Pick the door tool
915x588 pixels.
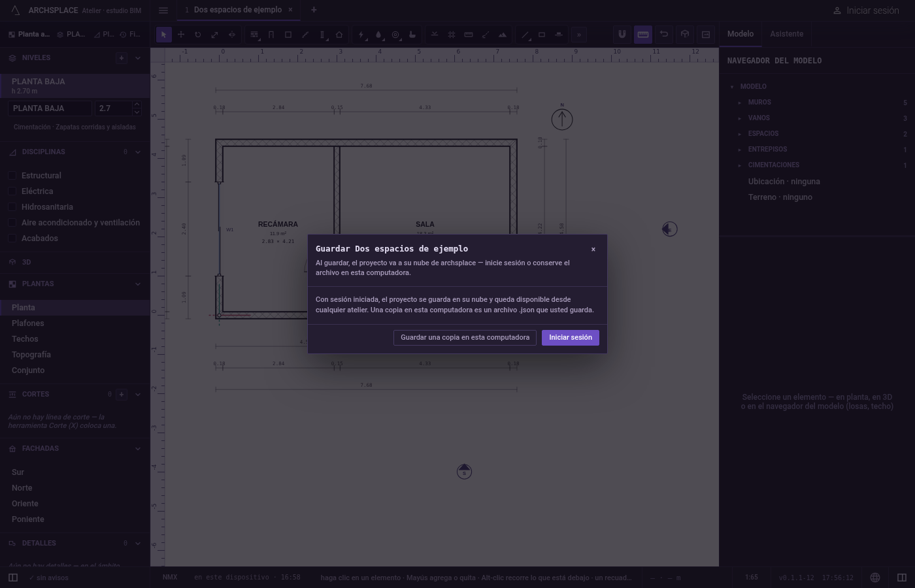click(x=271, y=35)
